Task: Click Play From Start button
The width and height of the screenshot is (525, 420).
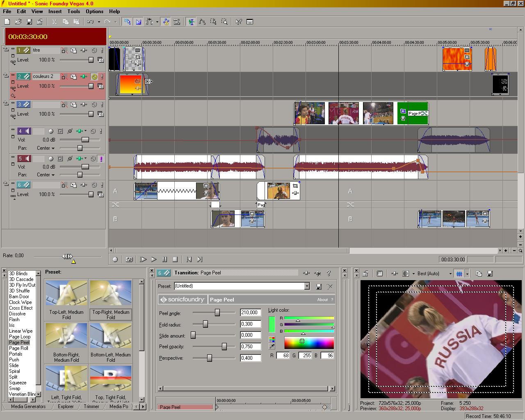Action: click(143, 259)
